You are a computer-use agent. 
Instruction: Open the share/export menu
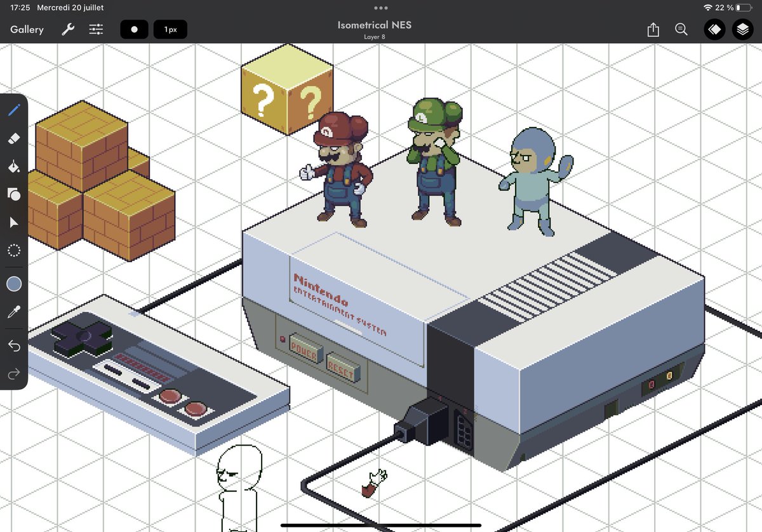tap(653, 29)
